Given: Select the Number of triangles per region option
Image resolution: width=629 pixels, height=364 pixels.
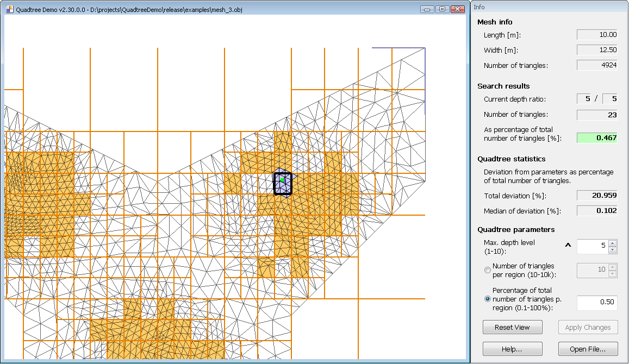Looking at the screenshot, I should 487,270.
